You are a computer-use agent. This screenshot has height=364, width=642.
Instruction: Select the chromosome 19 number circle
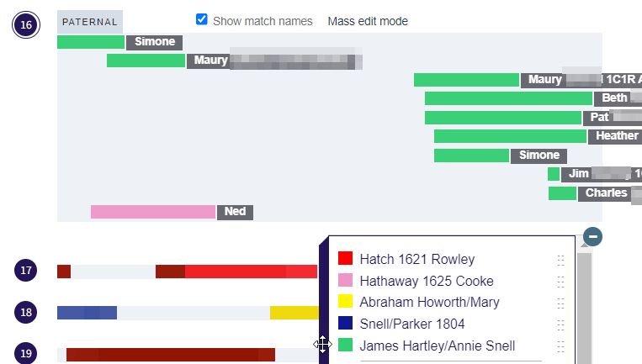coord(26,354)
